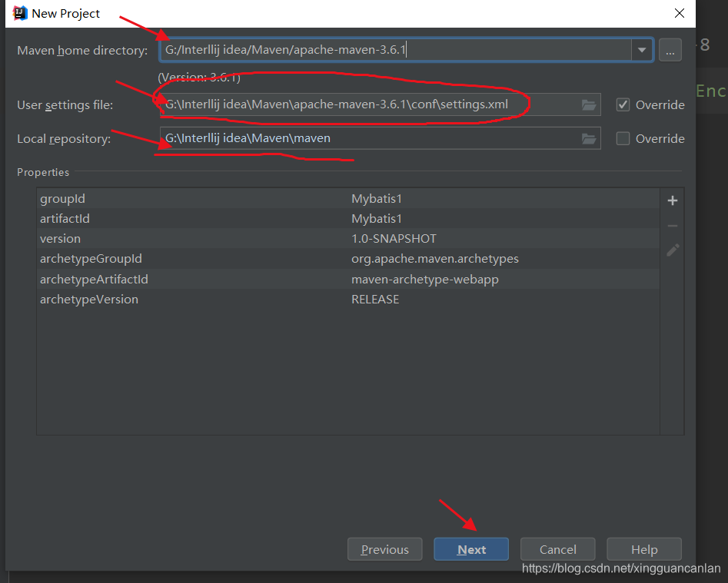Click the org.apache.maven.archetypes value

pos(435,259)
